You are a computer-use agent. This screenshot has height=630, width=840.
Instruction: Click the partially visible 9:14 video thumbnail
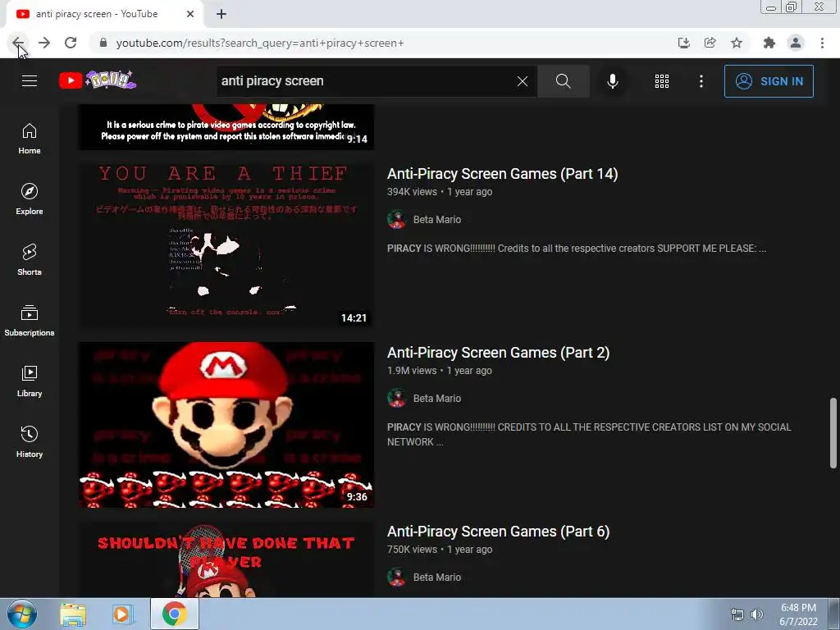[226, 126]
